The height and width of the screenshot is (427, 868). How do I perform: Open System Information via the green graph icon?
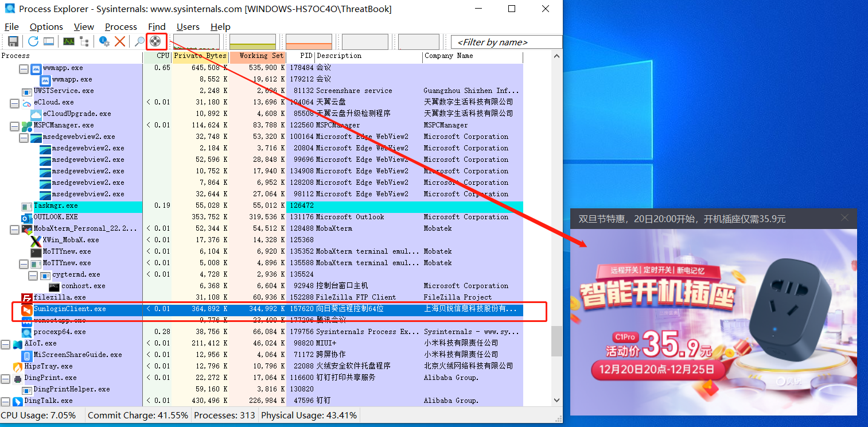click(x=69, y=41)
